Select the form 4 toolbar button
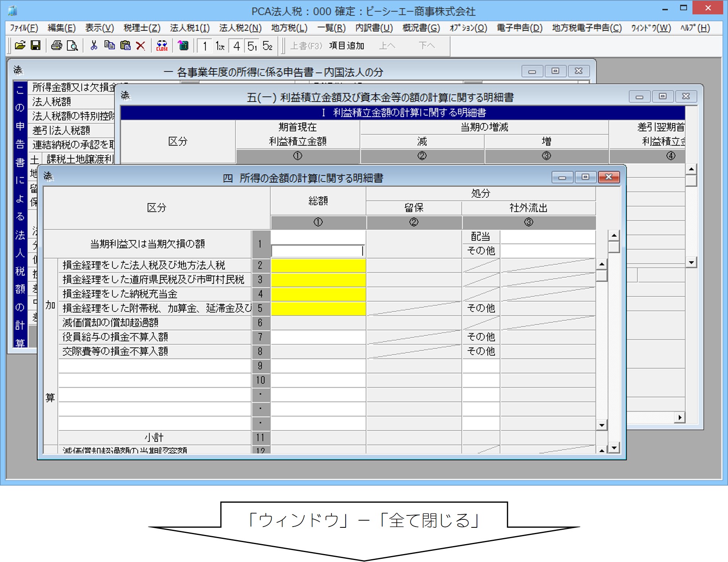 [237, 46]
